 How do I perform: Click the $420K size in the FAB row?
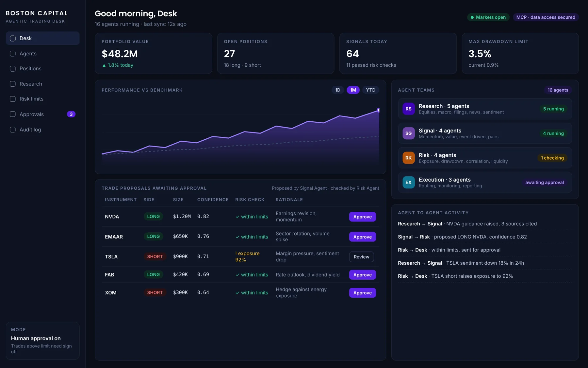tap(180, 274)
